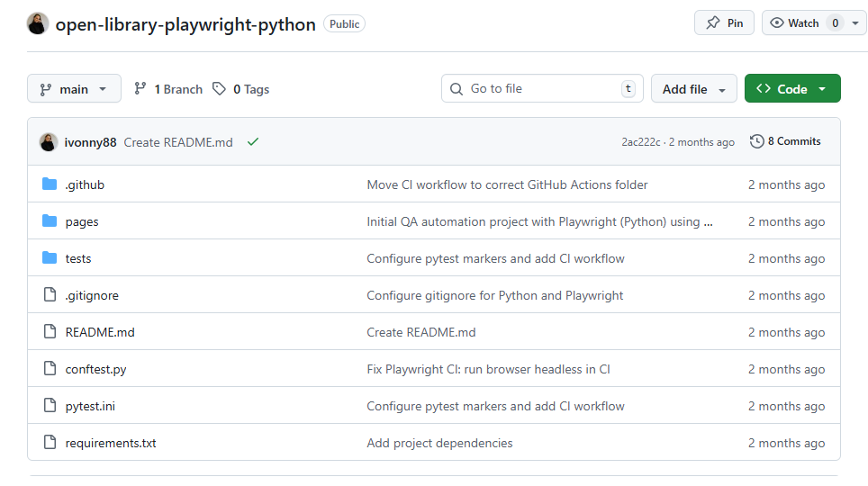Open the ivonny88 user profile link
The height and width of the screenshot is (486, 868).
pyautogui.click(x=90, y=142)
